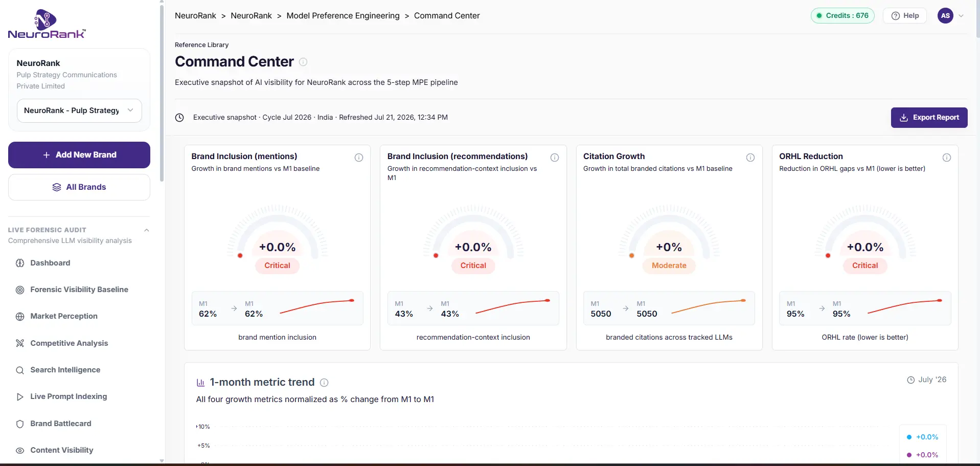Screen dimensions: 980x466
Task: Click Model Preference Engineering breadcrumb link
Action: pos(343,16)
